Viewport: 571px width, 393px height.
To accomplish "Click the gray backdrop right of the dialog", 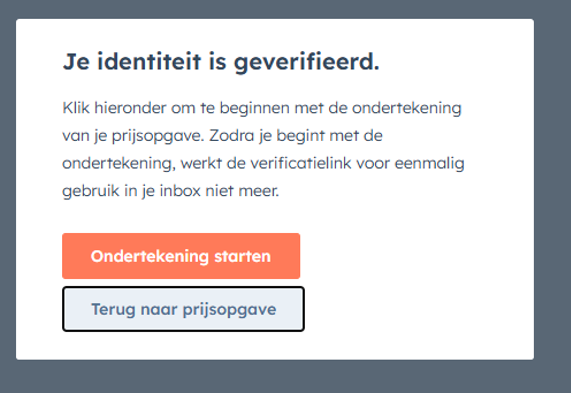I will point(552,189).
